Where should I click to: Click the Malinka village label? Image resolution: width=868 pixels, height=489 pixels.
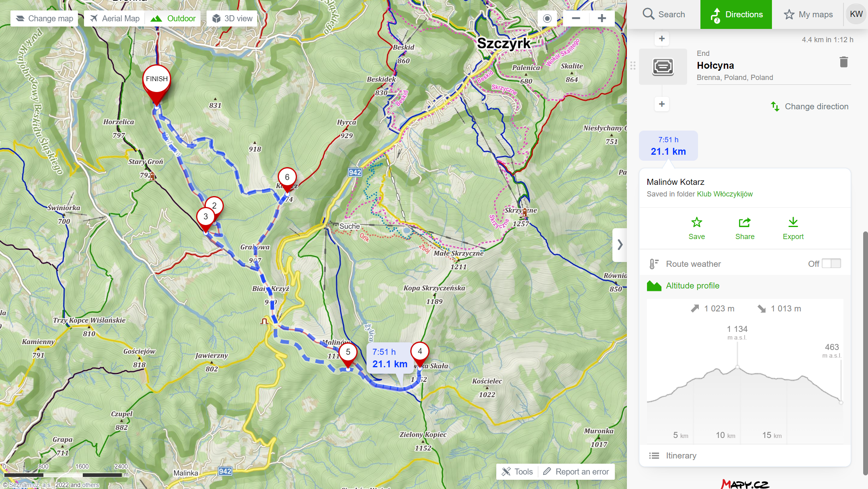click(185, 473)
